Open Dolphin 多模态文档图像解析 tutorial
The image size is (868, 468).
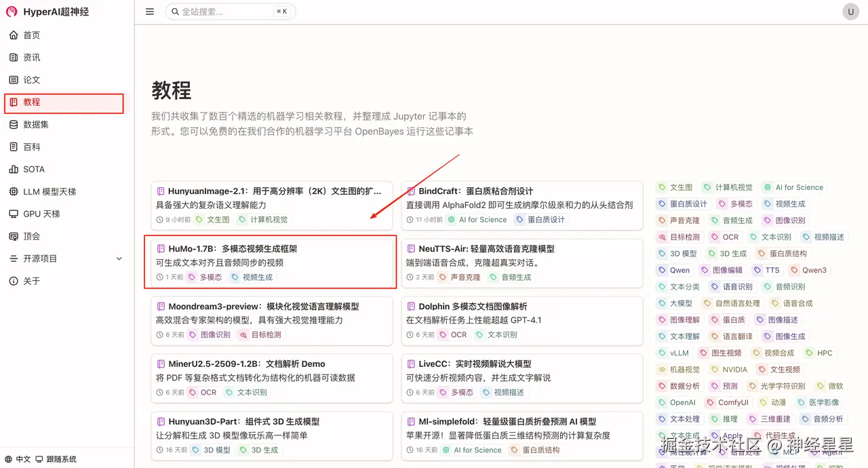pyautogui.click(x=473, y=307)
